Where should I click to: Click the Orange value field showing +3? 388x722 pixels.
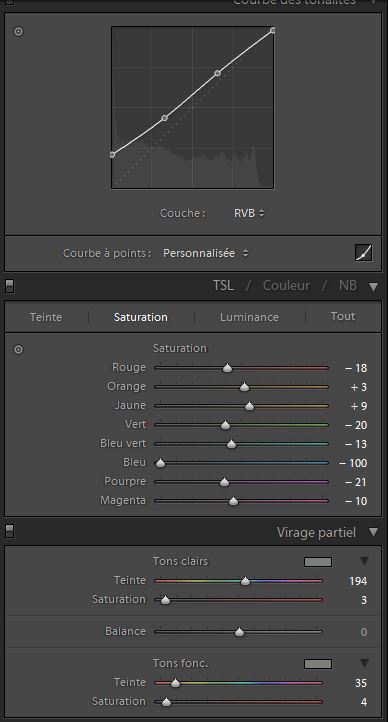[x=359, y=387]
